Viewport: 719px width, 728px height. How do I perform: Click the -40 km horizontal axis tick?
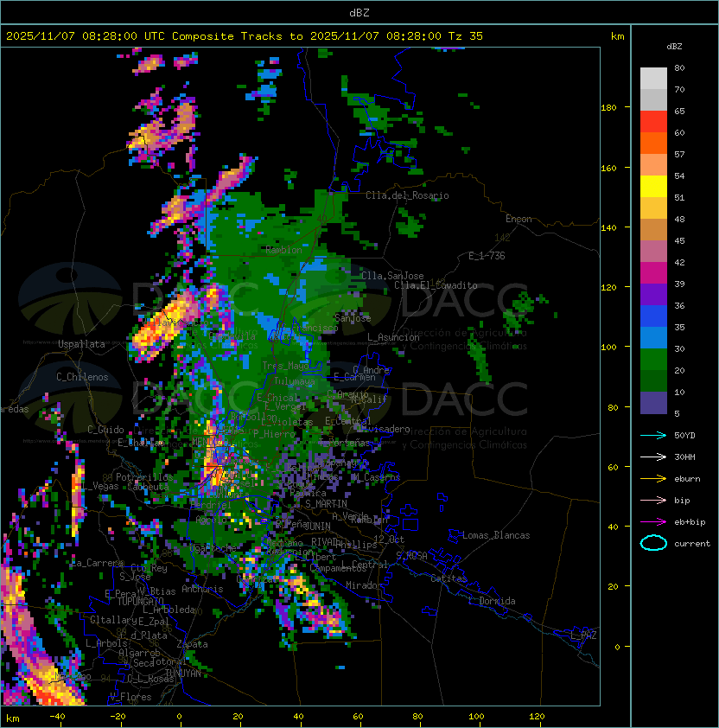pyautogui.click(x=57, y=717)
